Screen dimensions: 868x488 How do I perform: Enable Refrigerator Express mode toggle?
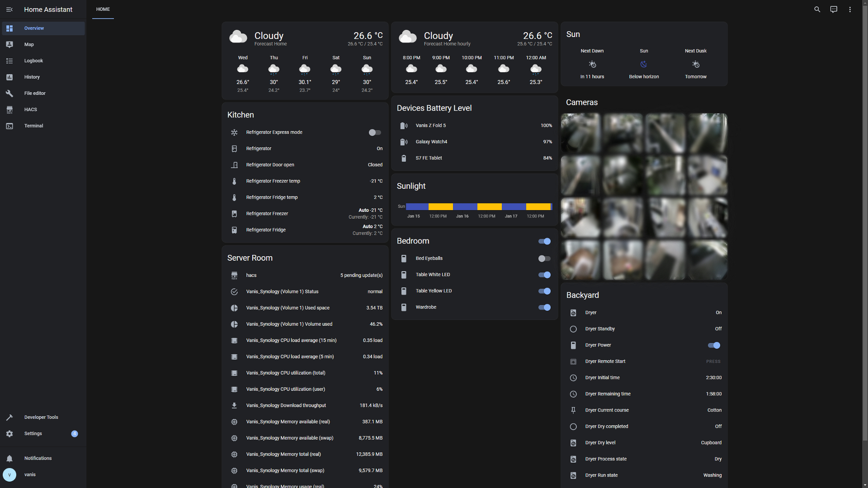374,132
